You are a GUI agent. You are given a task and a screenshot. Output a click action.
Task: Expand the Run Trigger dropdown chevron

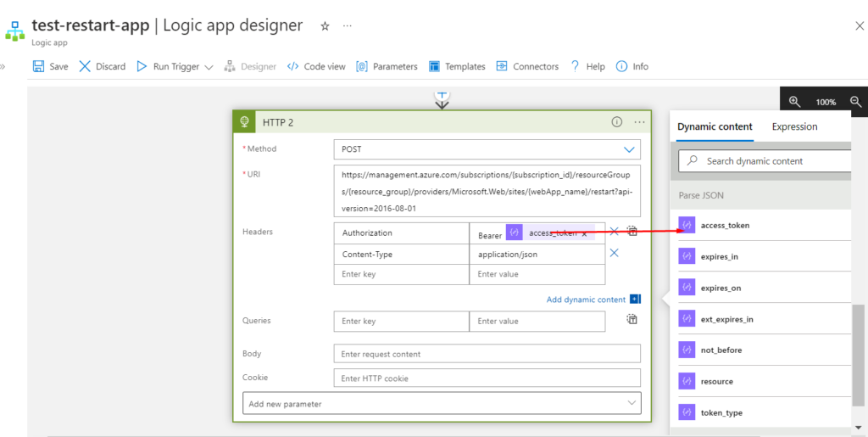(209, 67)
